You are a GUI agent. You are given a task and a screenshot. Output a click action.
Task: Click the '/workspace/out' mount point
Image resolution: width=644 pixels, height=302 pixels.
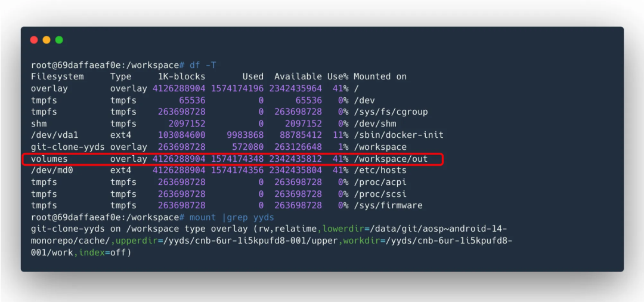click(391, 159)
